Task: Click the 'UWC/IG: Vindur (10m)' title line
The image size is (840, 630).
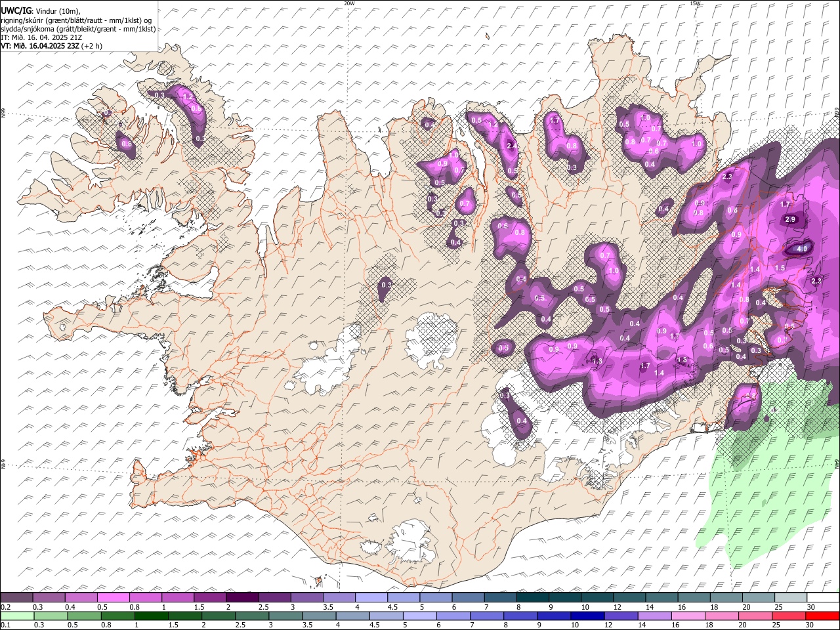Action: 40,11
